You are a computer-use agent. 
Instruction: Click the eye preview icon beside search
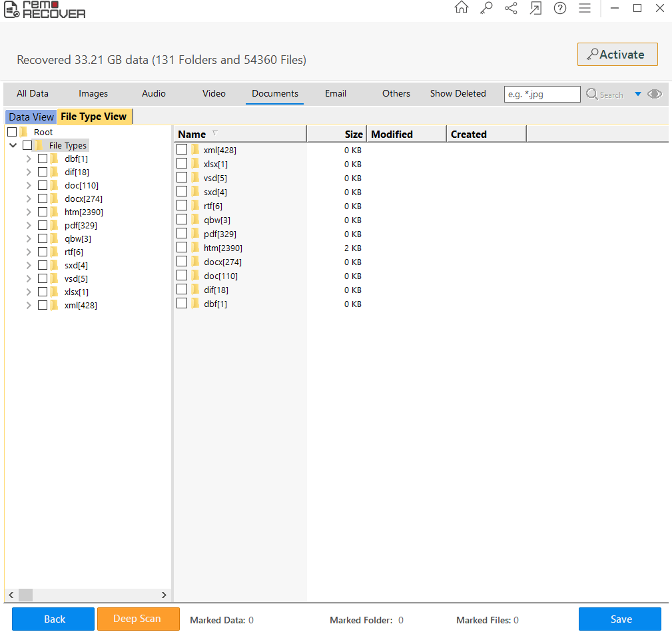pyautogui.click(x=655, y=94)
